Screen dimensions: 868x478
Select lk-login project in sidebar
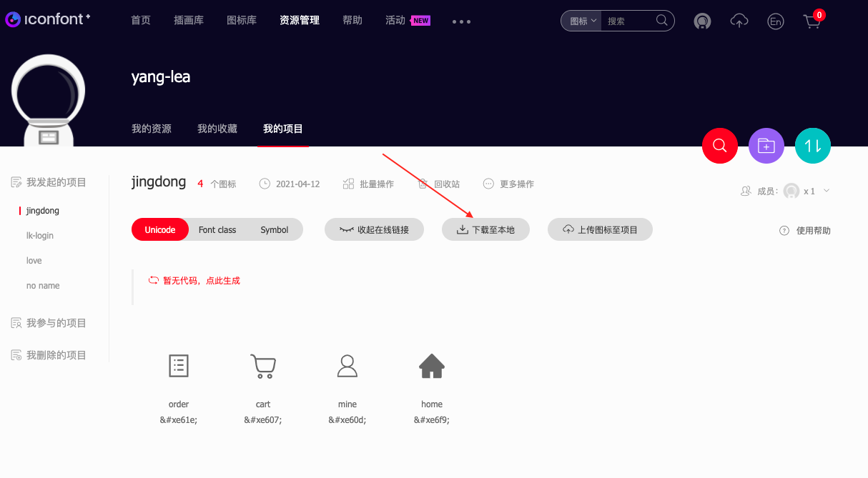click(x=40, y=236)
